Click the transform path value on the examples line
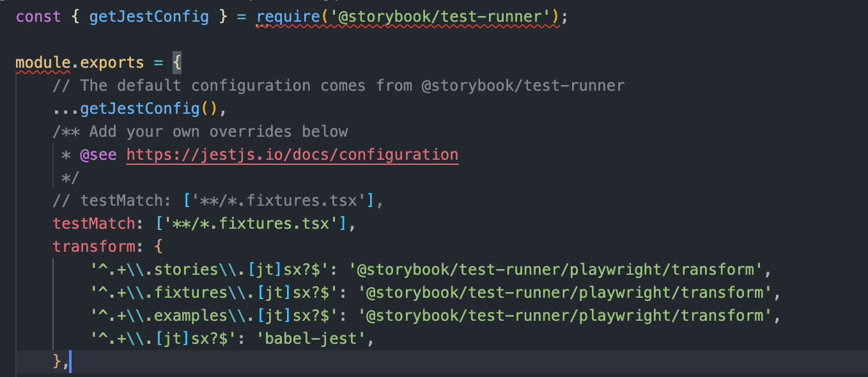 point(565,316)
